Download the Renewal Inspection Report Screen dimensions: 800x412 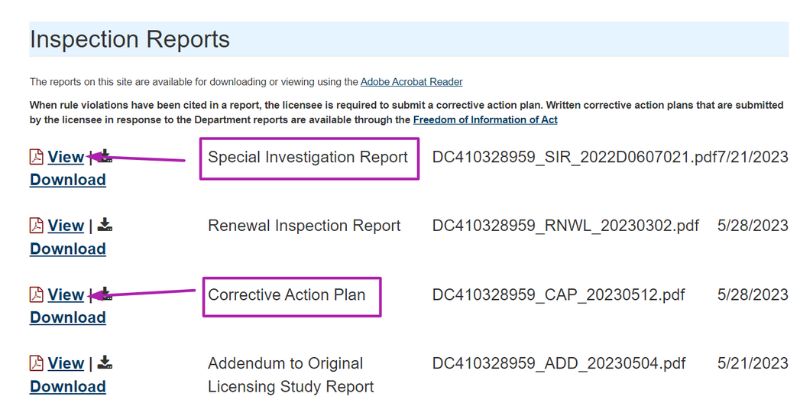67,249
